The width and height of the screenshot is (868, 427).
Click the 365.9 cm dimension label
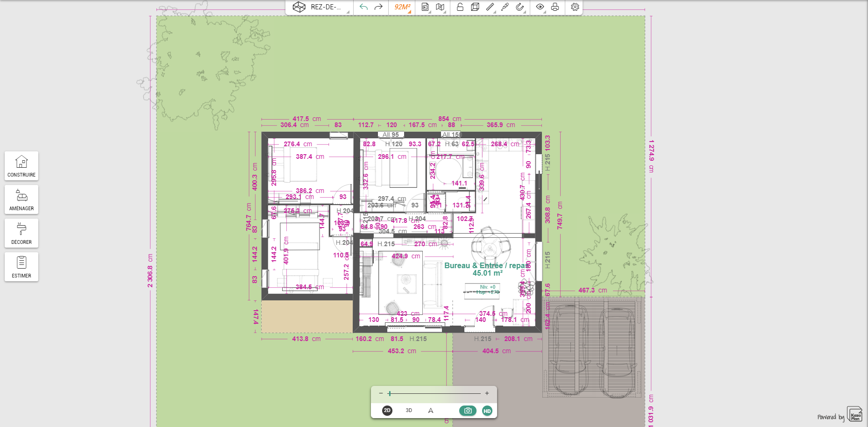pyautogui.click(x=501, y=125)
